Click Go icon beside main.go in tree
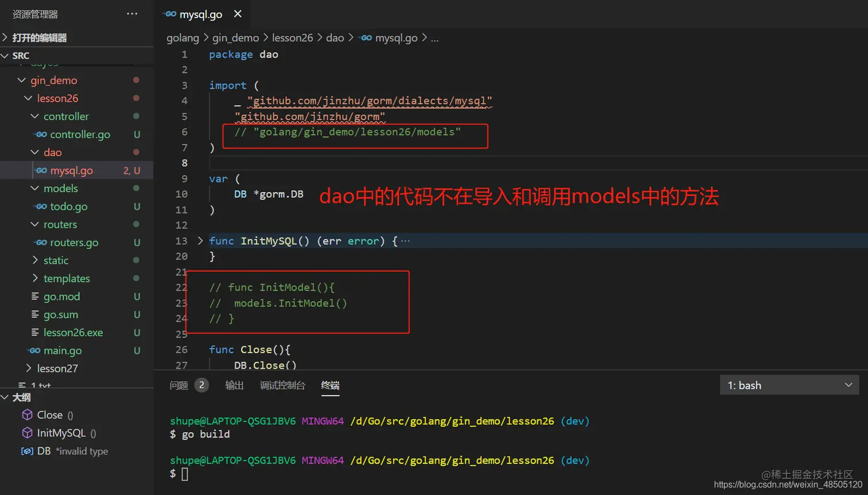This screenshot has height=495, width=868. pos(34,350)
